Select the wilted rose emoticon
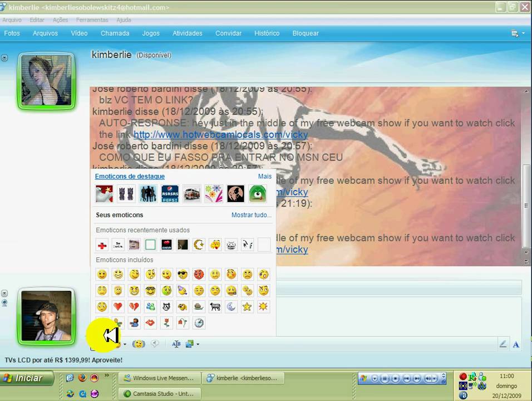 click(x=183, y=322)
